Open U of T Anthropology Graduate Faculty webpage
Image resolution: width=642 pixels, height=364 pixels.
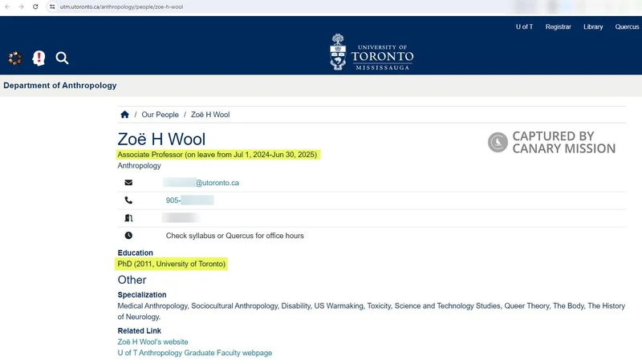point(194,353)
